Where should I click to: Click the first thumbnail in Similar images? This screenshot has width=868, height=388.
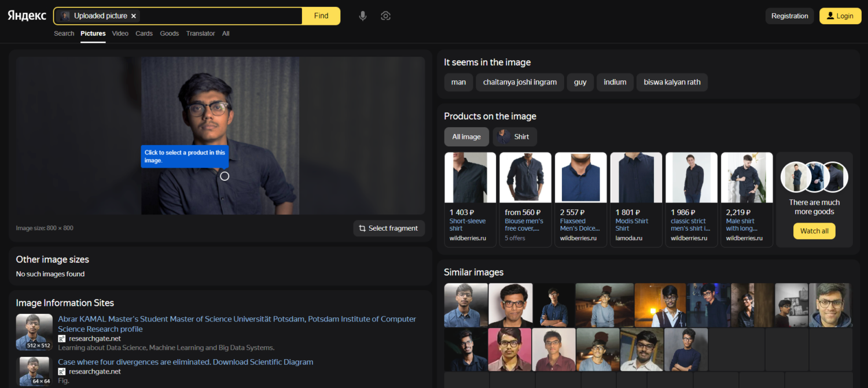click(466, 305)
